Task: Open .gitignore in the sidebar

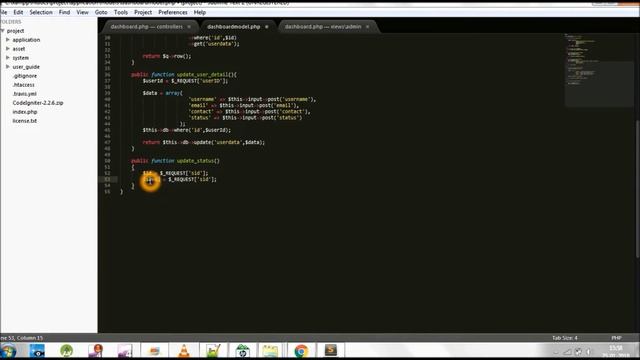Action: (x=24, y=76)
